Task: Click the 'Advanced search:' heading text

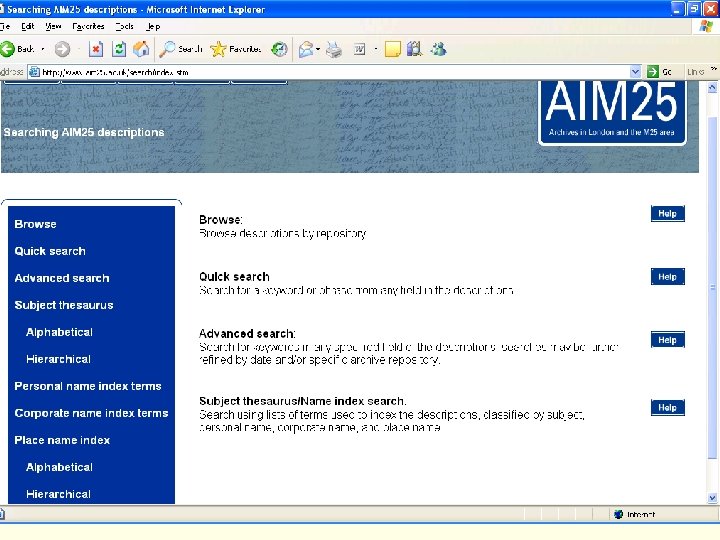Action: (x=247, y=333)
